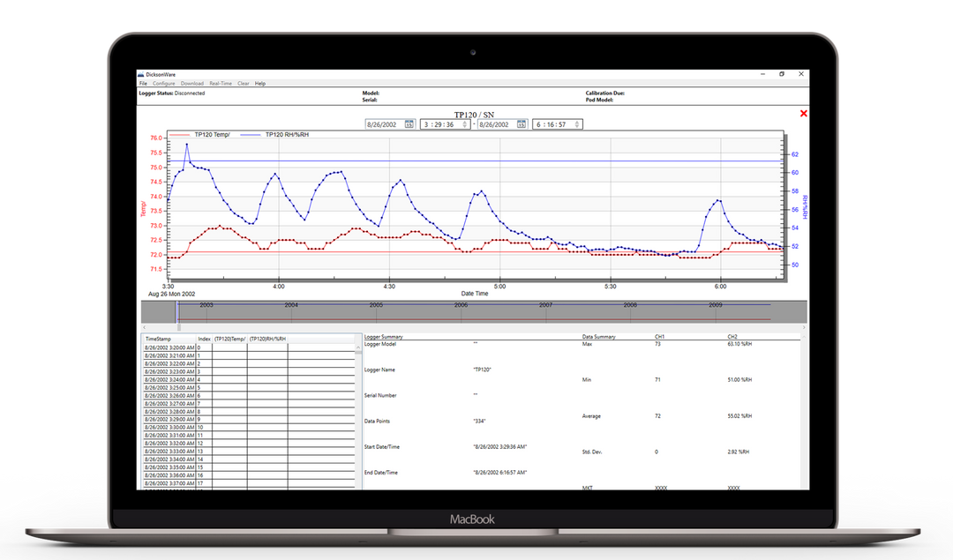This screenshot has height=560, width=953.
Task: Click the CH2 average value 55.02 %RH
Action: 739,416
